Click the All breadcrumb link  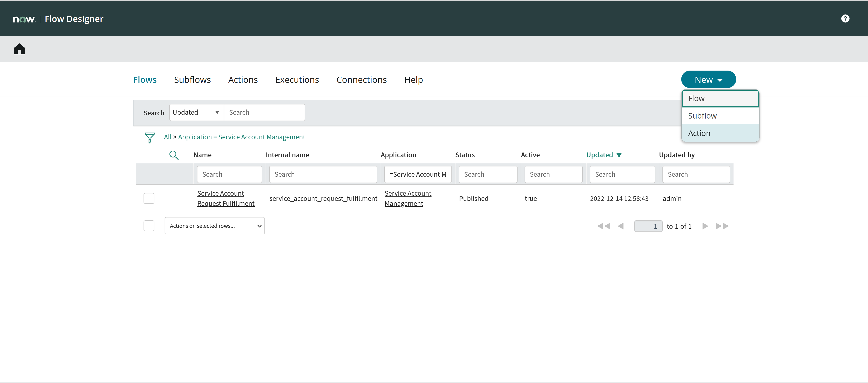coord(168,137)
